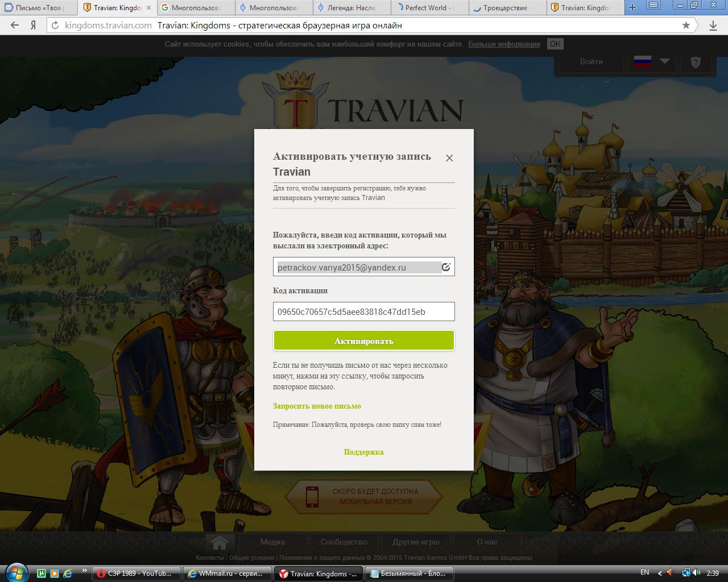Open the Контакты footer link
Screen dimensions: 728x582
210,558
